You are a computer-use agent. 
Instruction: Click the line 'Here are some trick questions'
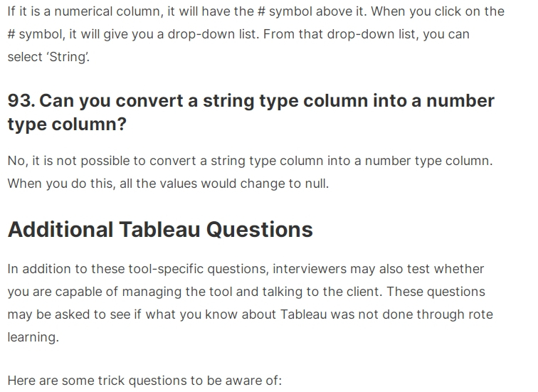pyautogui.click(x=144, y=381)
